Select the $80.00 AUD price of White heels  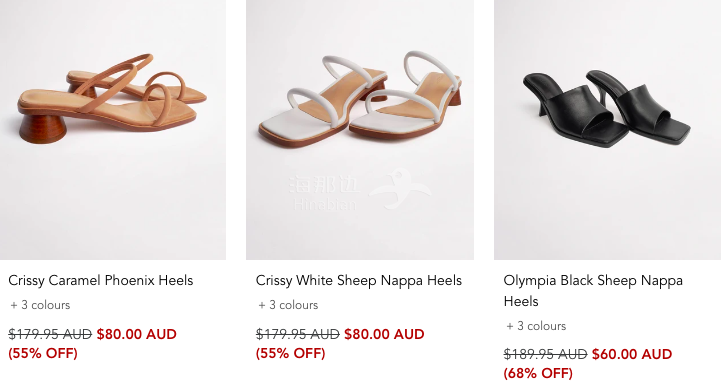[384, 334]
